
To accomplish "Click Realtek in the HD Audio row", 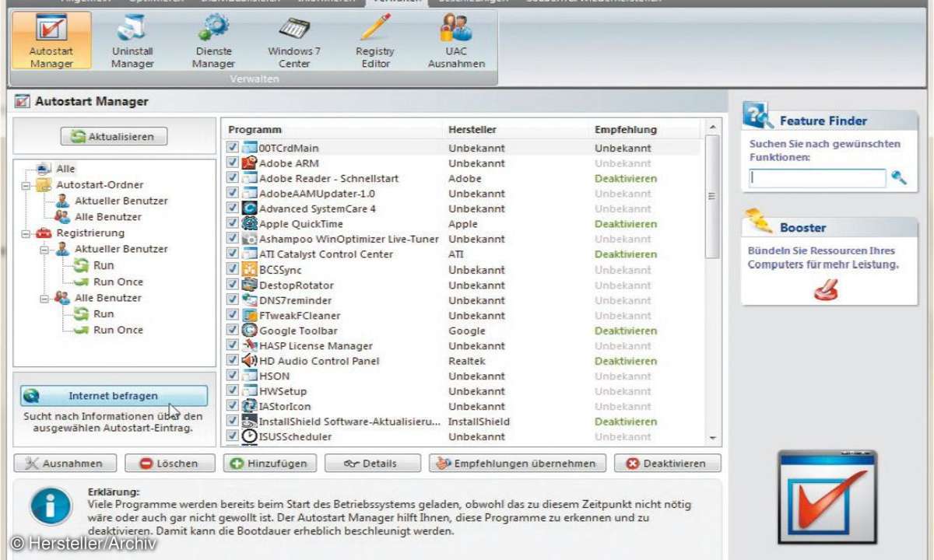I will [x=466, y=361].
